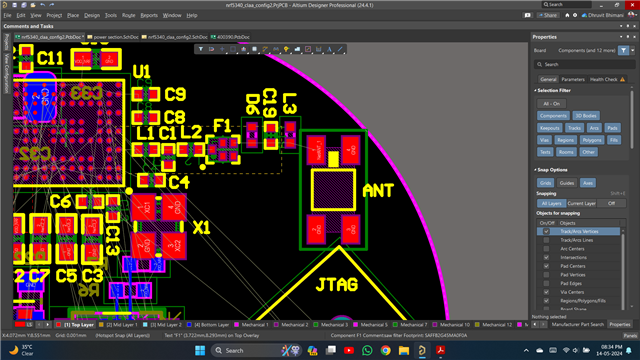Switch to the power section.SchDoc tab
This screenshot has width=640, height=360.
click(x=113, y=37)
